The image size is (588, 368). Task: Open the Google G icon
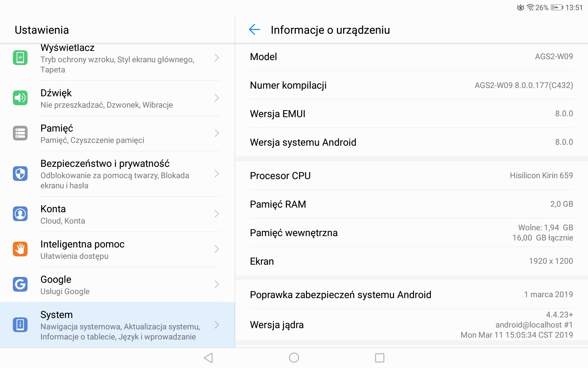tap(20, 284)
